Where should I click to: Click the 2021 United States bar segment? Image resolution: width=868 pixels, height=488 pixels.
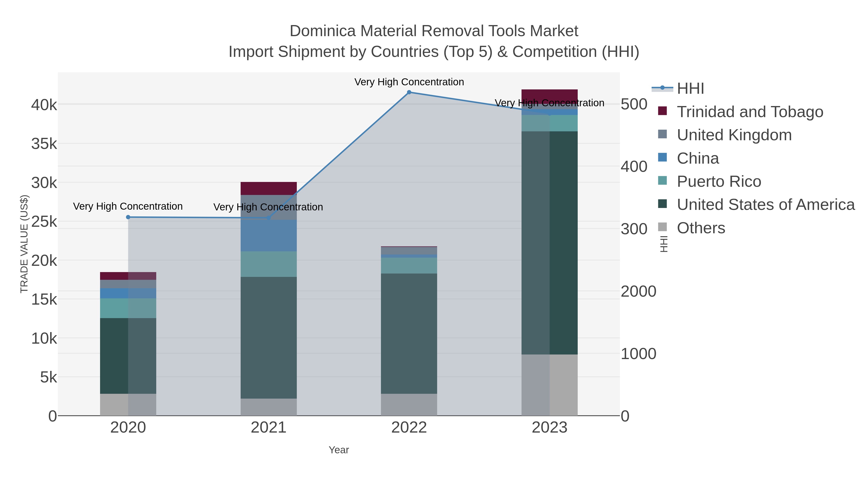click(x=269, y=338)
